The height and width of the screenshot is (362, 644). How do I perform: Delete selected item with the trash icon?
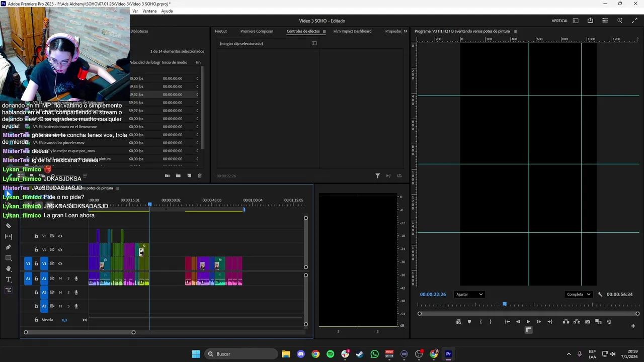pos(200,175)
